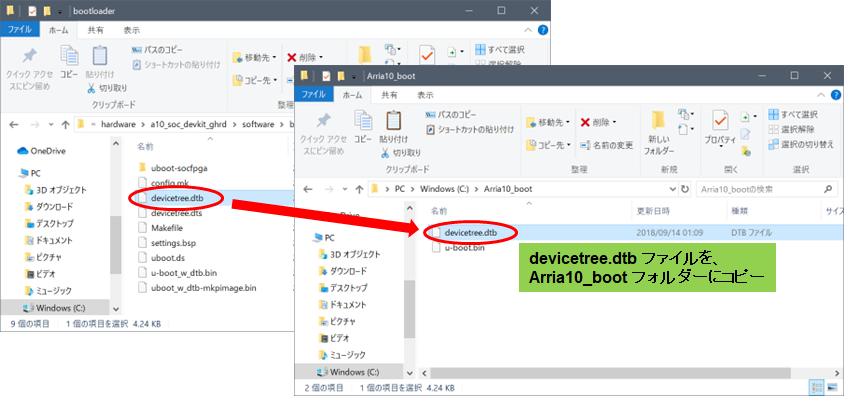Open 移動先 dropdown in bootloader ribbon

(255, 58)
